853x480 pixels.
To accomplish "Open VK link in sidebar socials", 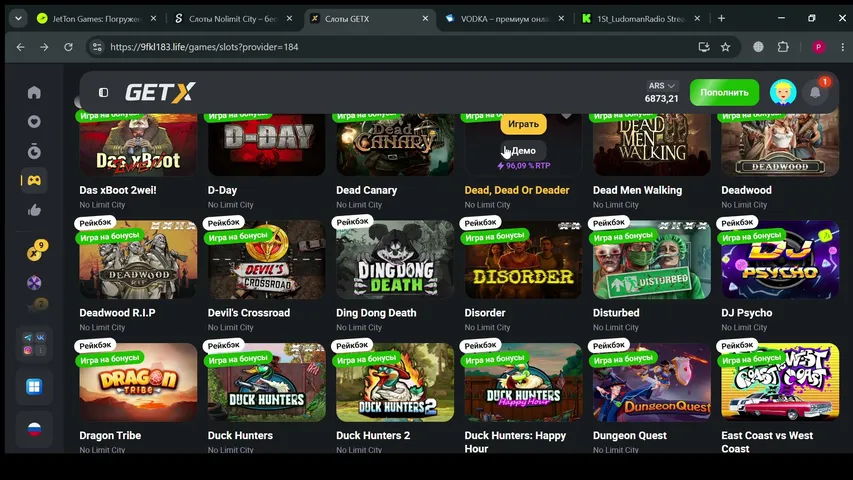I will point(41,337).
